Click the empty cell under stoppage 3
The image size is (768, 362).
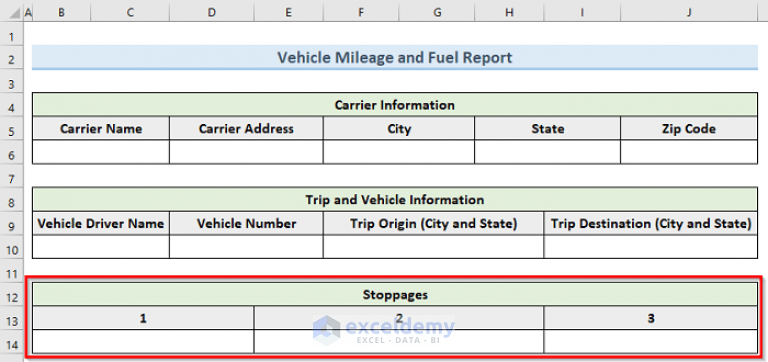click(651, 341)
